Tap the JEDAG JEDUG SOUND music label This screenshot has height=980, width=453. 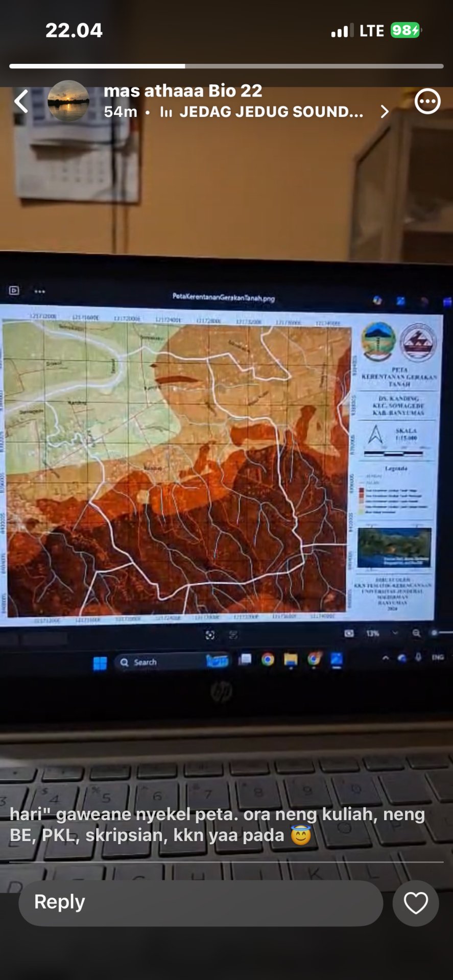271,112
